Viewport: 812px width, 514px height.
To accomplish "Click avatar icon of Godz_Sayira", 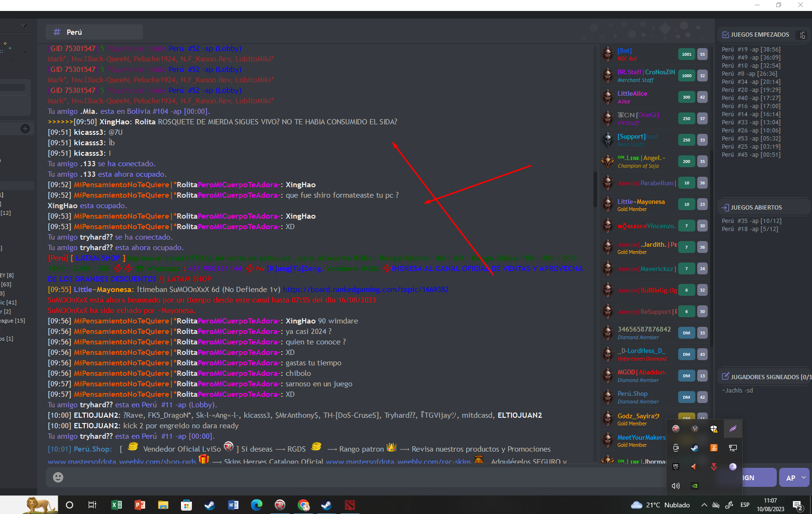I will click(x=608, y=419).
